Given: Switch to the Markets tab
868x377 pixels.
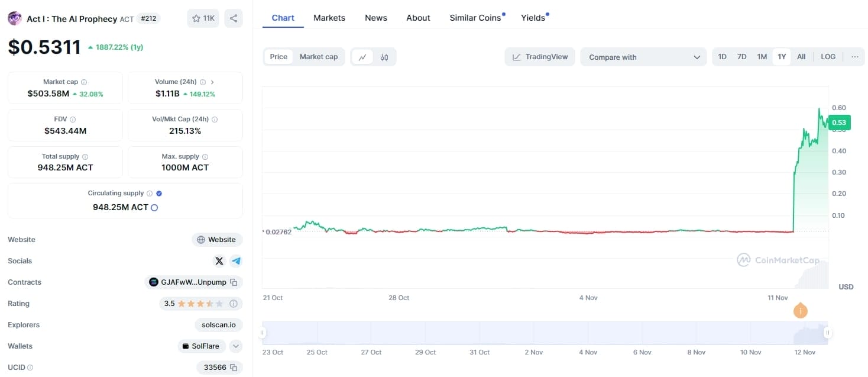Looking at the screenshot, I should pyautogui.click(x=329, y=18).
